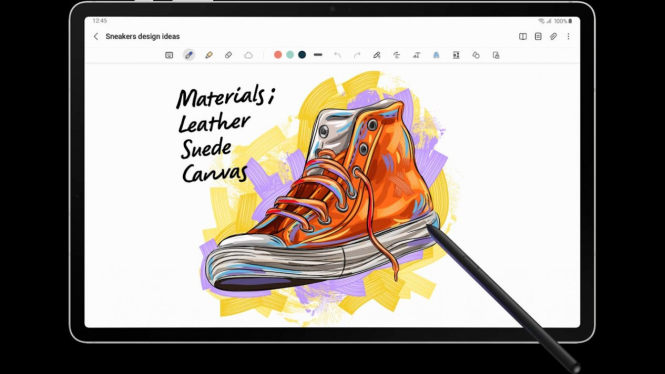
Task: Go back with the arrow beside the title
Action: (96, 36)
